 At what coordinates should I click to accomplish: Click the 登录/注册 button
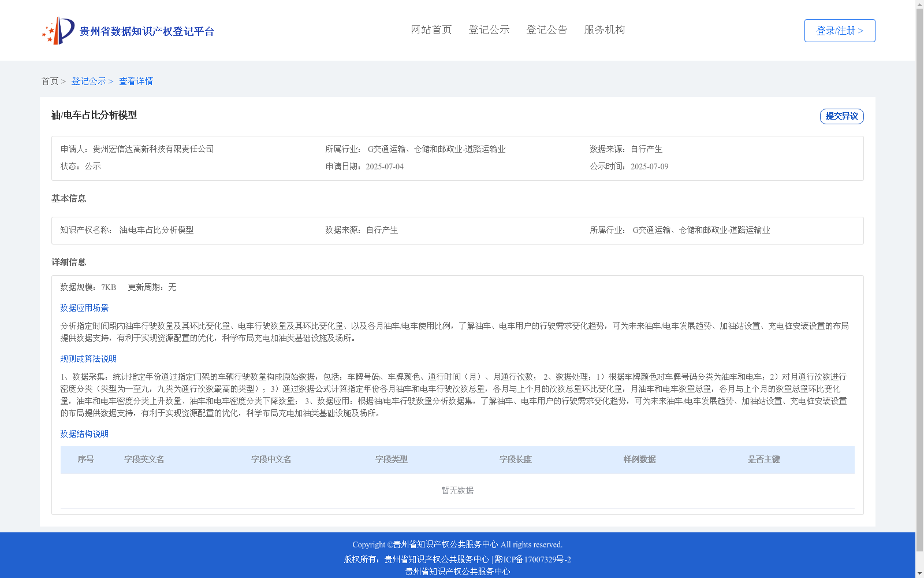[x=840, y=31]
